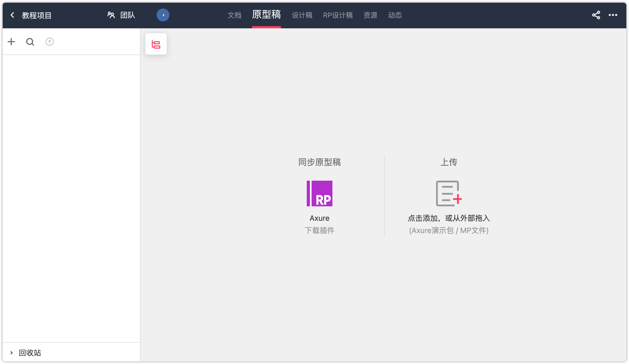The image size is (629, 364).
Task: Open the 下载插件 link
Action: tap(320, 230)
